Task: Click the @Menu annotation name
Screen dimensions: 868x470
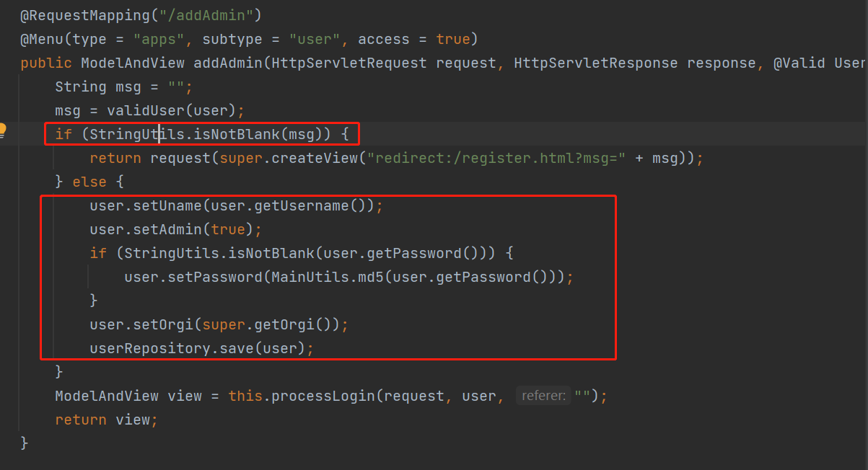Action: pyautogui.click(x=43, y=38)
